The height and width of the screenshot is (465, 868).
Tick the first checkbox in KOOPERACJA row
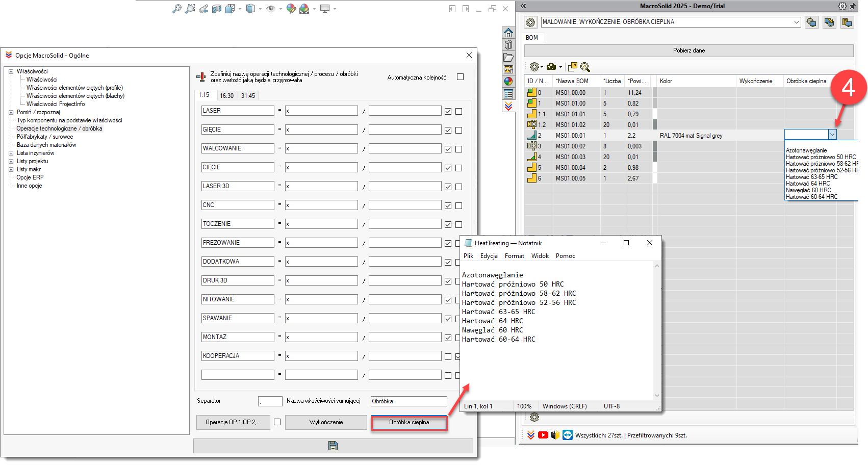(448, 356)
